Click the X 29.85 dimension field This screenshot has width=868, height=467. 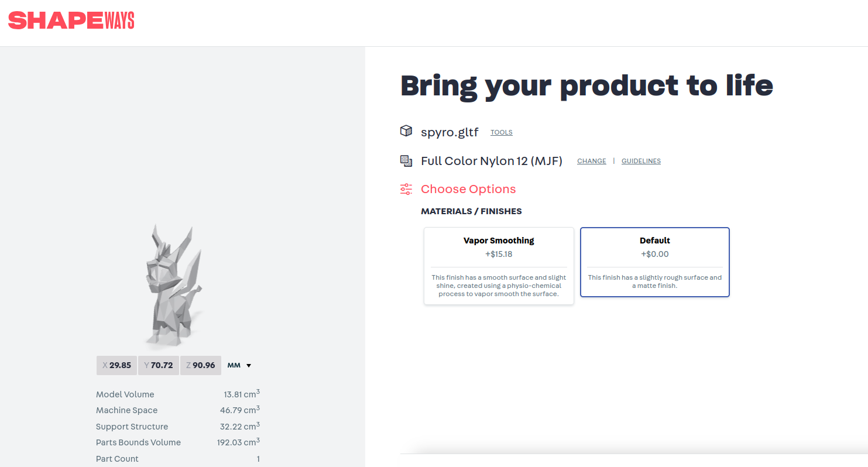click(x=117, y=365)
